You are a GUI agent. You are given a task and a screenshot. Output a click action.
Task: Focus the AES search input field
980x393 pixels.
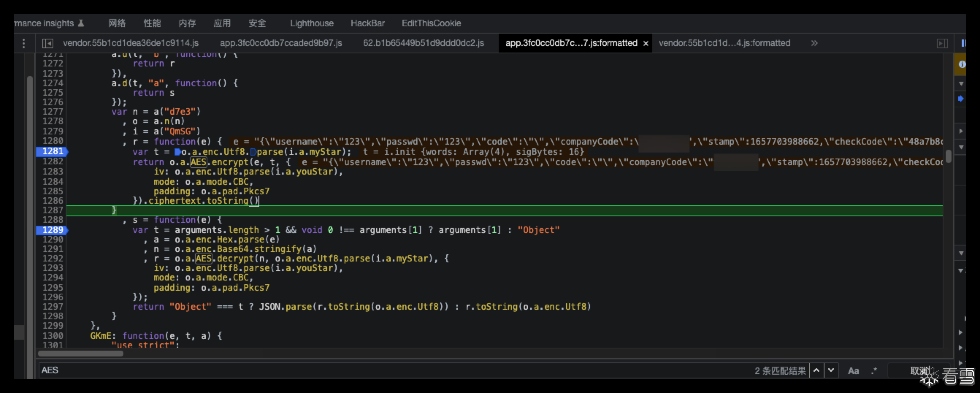(380, 370)
